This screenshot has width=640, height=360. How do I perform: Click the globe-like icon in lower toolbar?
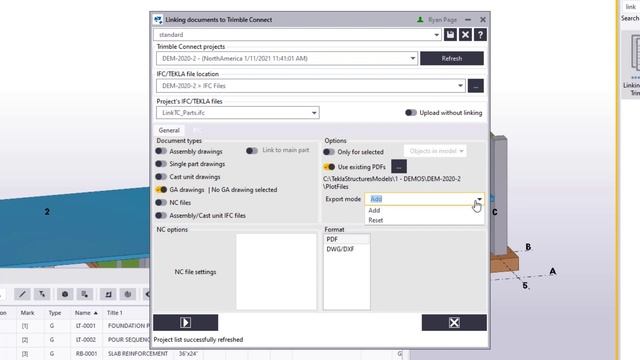coord(128,294)
